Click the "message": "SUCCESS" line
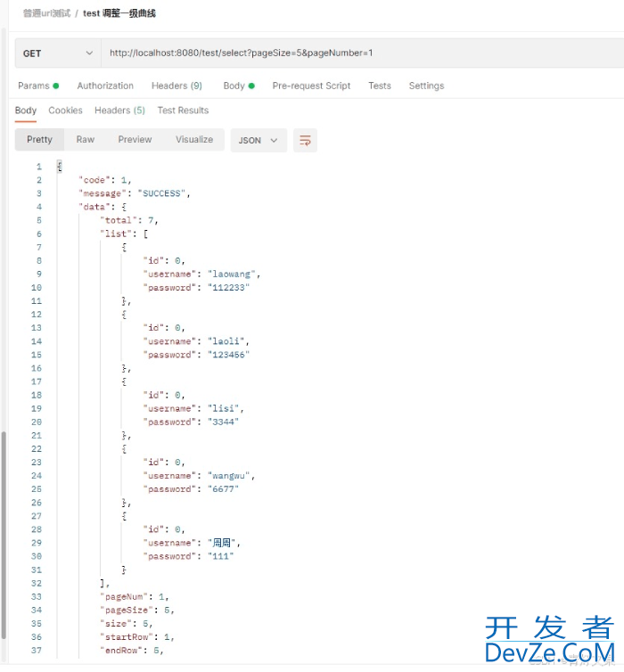 click(134, 193)
